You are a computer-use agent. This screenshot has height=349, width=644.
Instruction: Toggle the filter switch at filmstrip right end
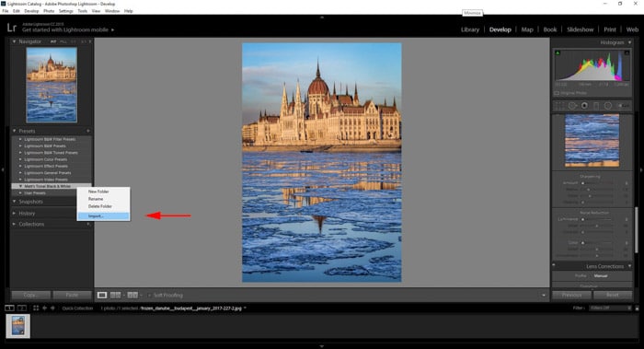[637, 308]
